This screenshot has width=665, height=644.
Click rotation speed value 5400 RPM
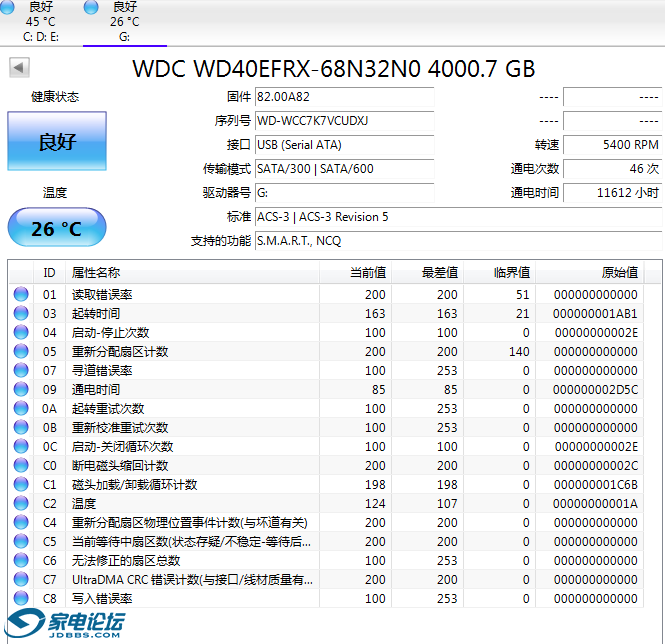(612, 145)
